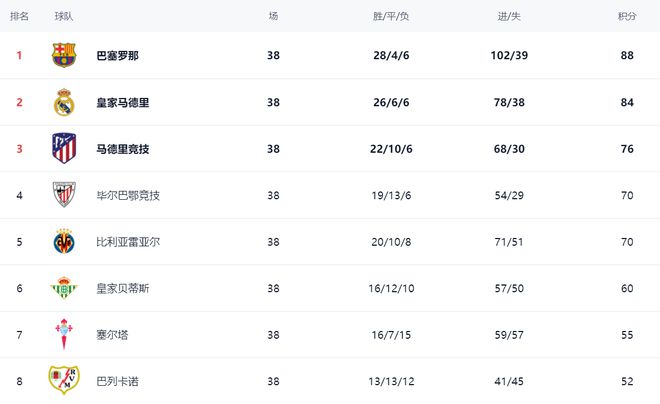Open the 巴塞罗那 team name link
Screen dimensions: 660x404
[118, 56]
